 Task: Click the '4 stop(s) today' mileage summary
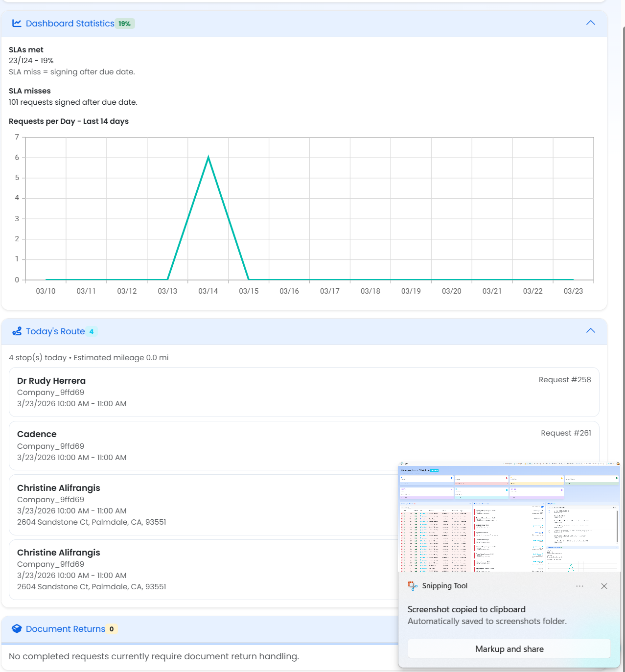pos(89,358)
